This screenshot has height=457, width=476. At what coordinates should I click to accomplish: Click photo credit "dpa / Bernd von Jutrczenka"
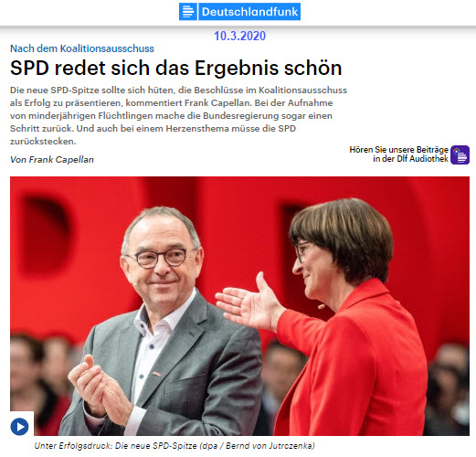click(x=259, y=446)
